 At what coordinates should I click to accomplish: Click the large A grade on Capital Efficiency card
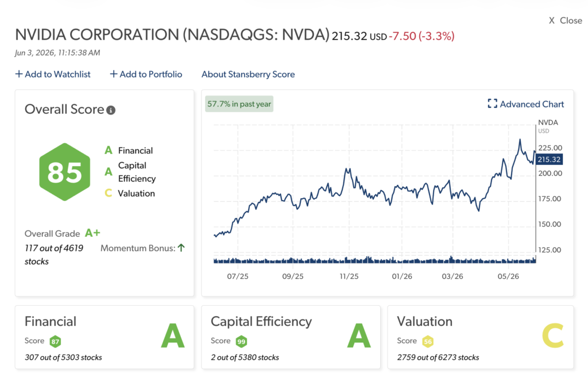tap(359, 336)
